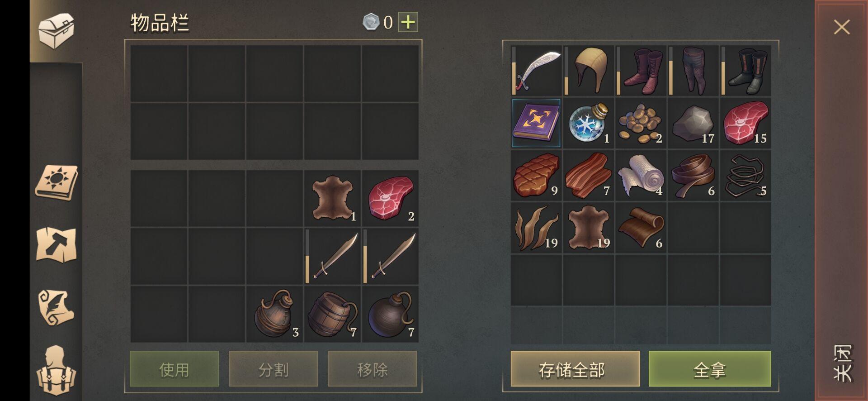Image resolution: width=868 pixels, height=401 pixels.
Task: Close the inventory with the X button
Action: [x=841, y=27]
